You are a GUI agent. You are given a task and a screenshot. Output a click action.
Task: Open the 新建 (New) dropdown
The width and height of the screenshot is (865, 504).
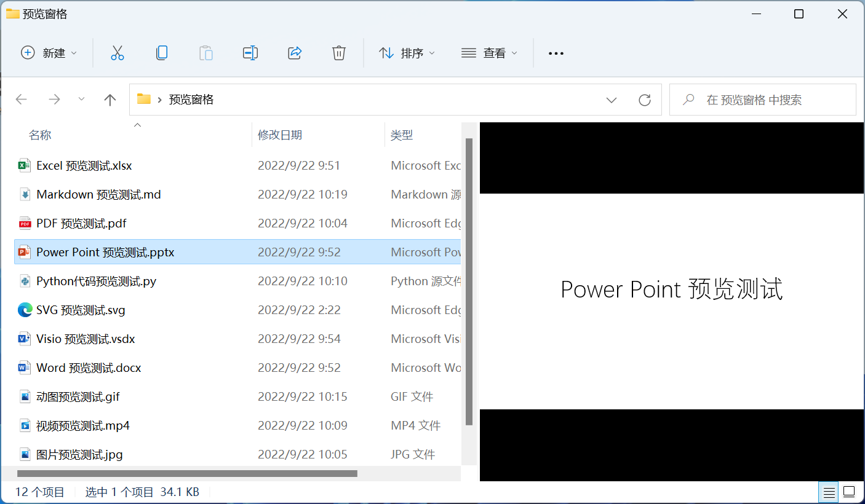point(49,53)
